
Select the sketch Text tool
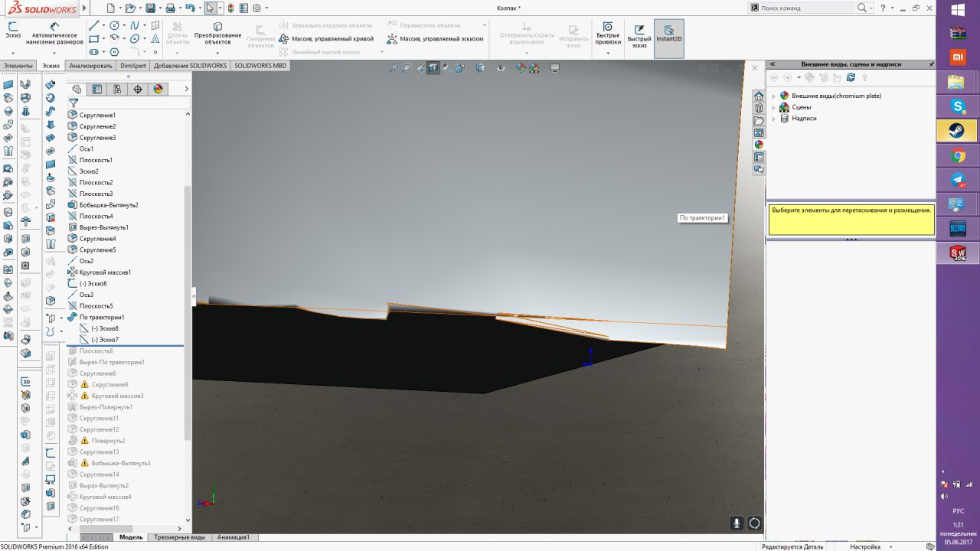click(155, 38)
